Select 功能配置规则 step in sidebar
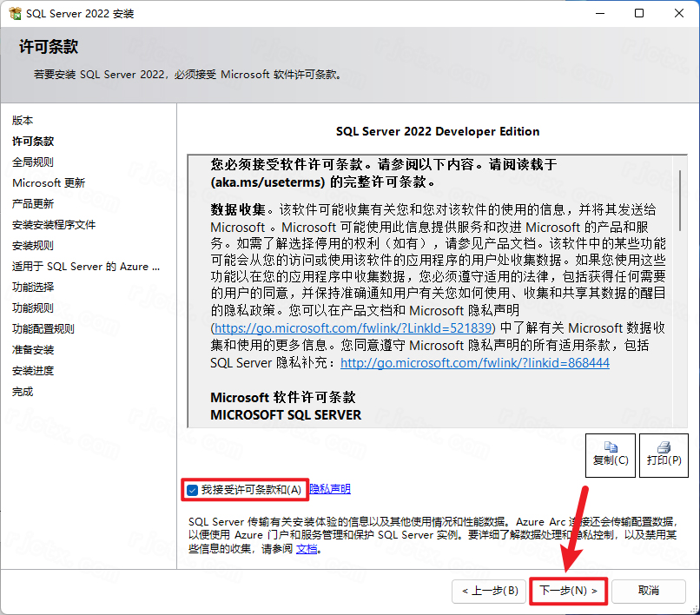Screen dimensions: 700x615 click(x=43, y=328)
